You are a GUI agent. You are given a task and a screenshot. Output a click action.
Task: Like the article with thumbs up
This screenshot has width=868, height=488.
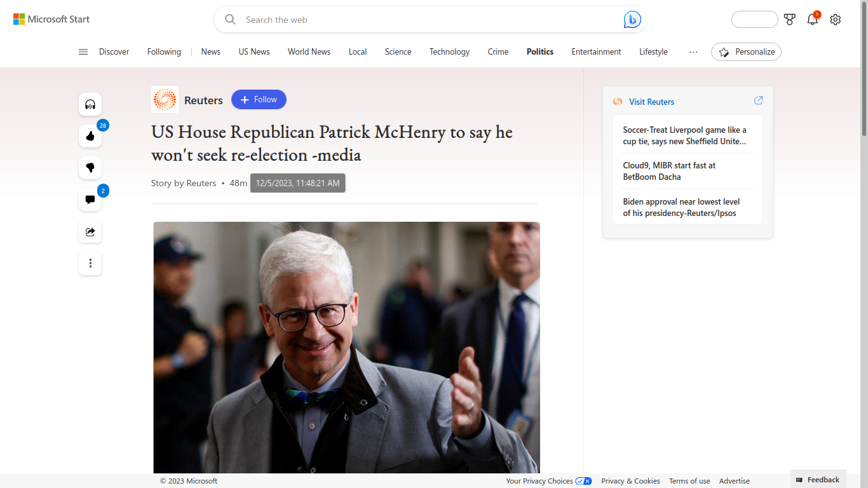(x=90, y=136)
